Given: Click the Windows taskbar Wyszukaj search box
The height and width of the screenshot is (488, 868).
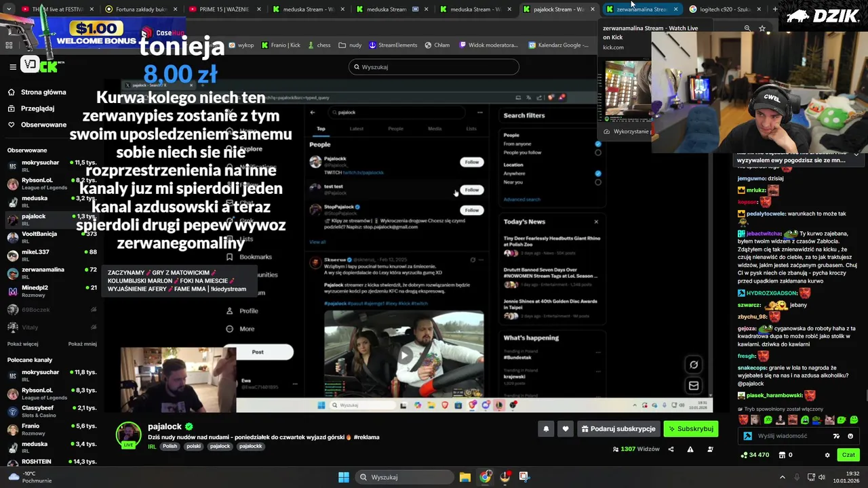Looking at the screenshot, I should tap(404, 477).
